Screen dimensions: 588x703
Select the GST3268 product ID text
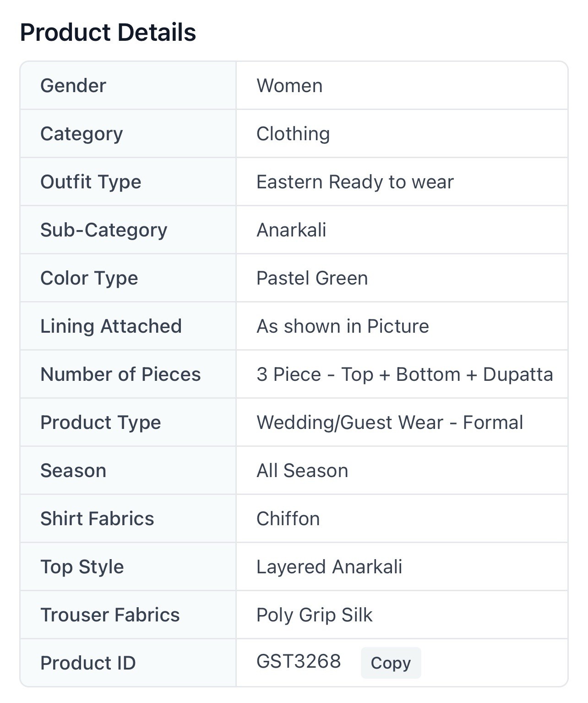299,661
